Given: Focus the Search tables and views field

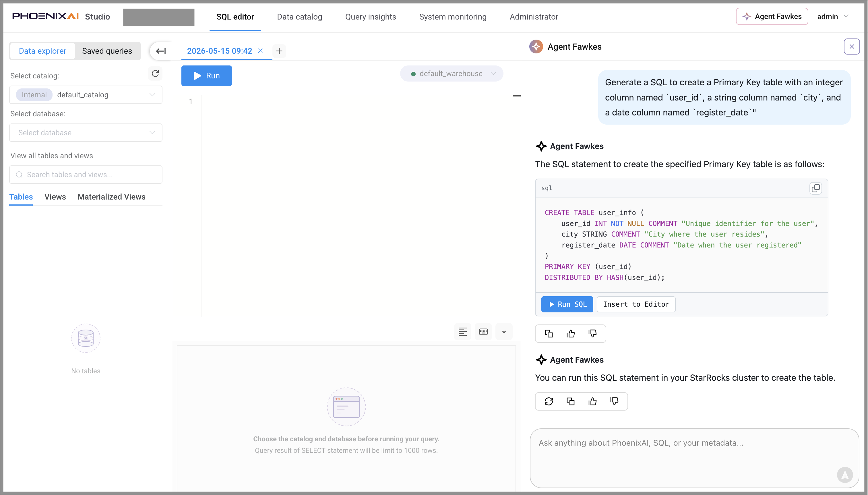Looking at the screenshot, I should (86, 175).
